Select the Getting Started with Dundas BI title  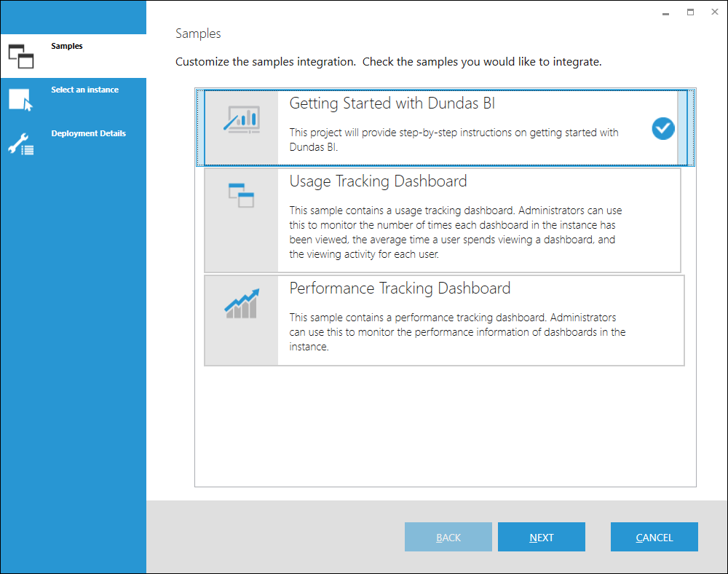(392, 103)
